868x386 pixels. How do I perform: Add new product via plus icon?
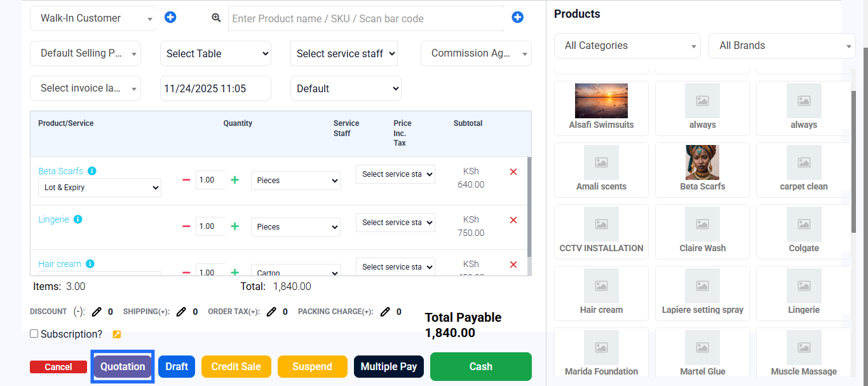point(517,17)
